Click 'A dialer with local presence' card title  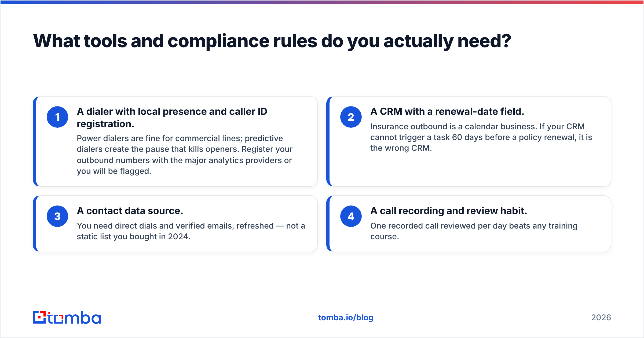[x=172, y=117]
